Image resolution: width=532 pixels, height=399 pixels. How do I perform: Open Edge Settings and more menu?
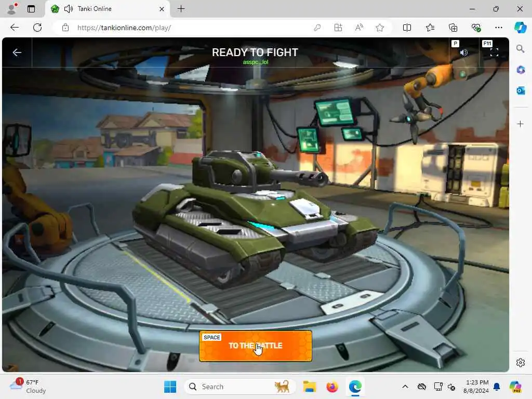pyautogui.click(x=499, y=28)
